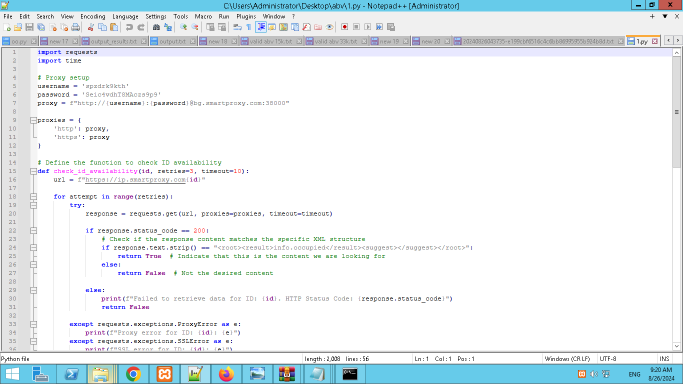The height and width of the screenshot is (384, 683).
Task: Open the Plugins menu
Action: pyautogui.click(x=246, y=17)
